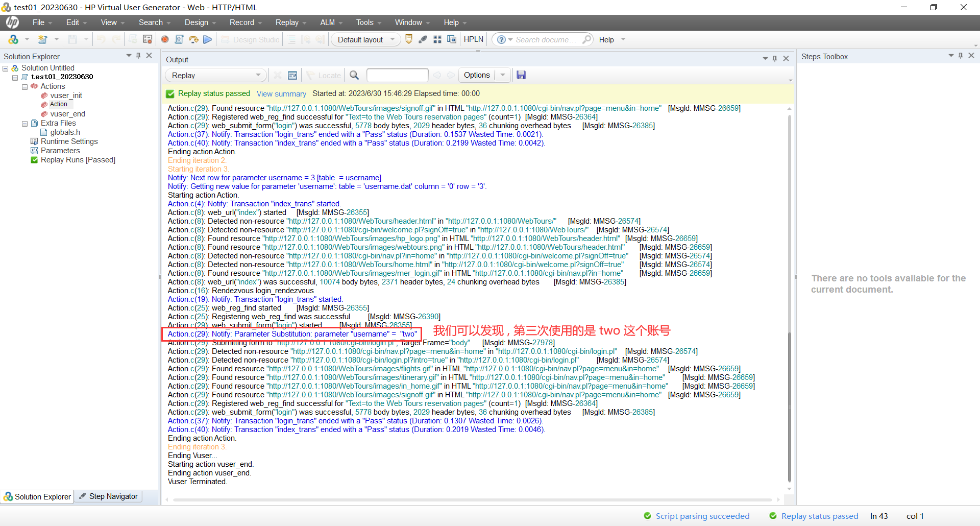Viewport: 980px width, 526px height.
Task: Close the Solution Explorer panel
Action: 149,56
